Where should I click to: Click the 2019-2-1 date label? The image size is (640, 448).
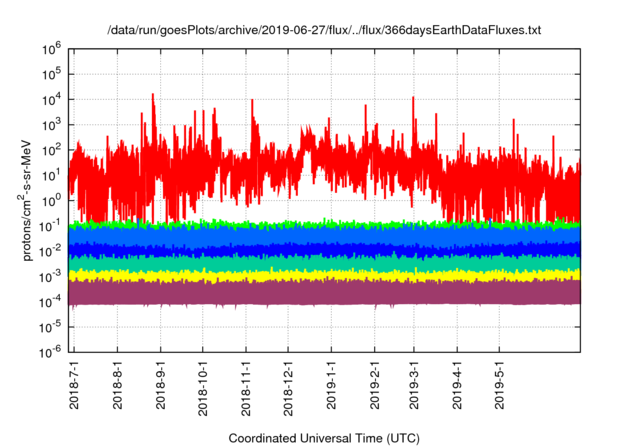[x=375, y=385]
